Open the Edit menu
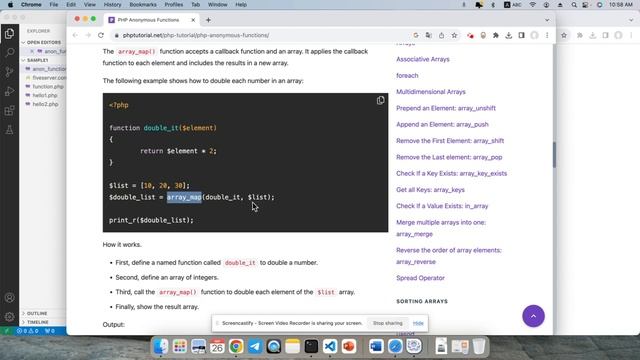The height and width of the screenshot is (360, 640). click(71, 4)
